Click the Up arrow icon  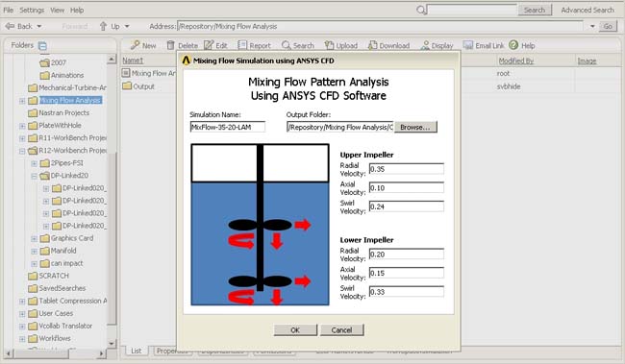coord(103,26)
